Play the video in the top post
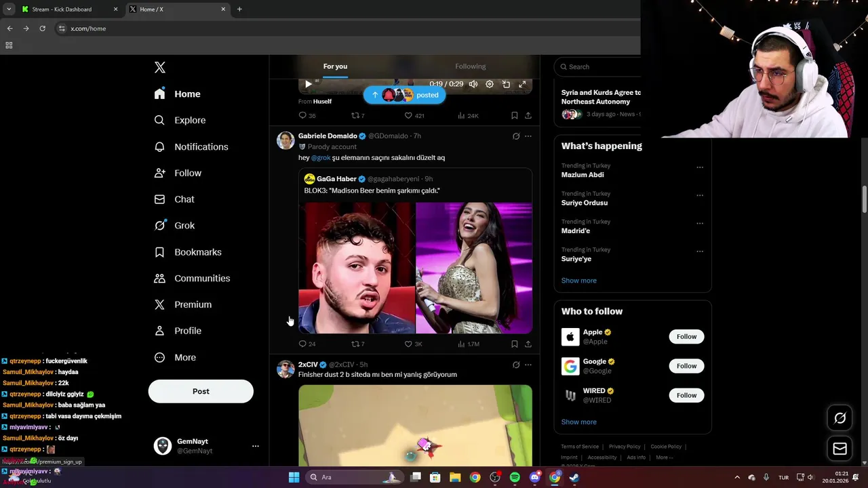Screen dimensions: 868x488 pos(308,84)
